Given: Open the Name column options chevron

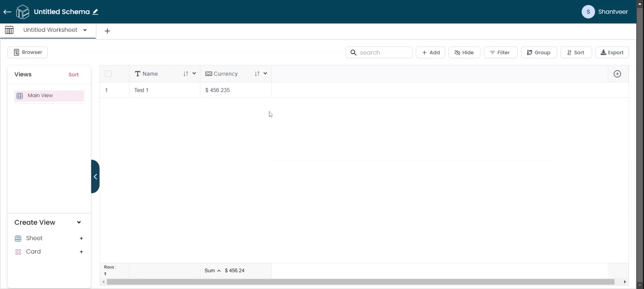Looking at the screenshot, I should tap(194, 74).
